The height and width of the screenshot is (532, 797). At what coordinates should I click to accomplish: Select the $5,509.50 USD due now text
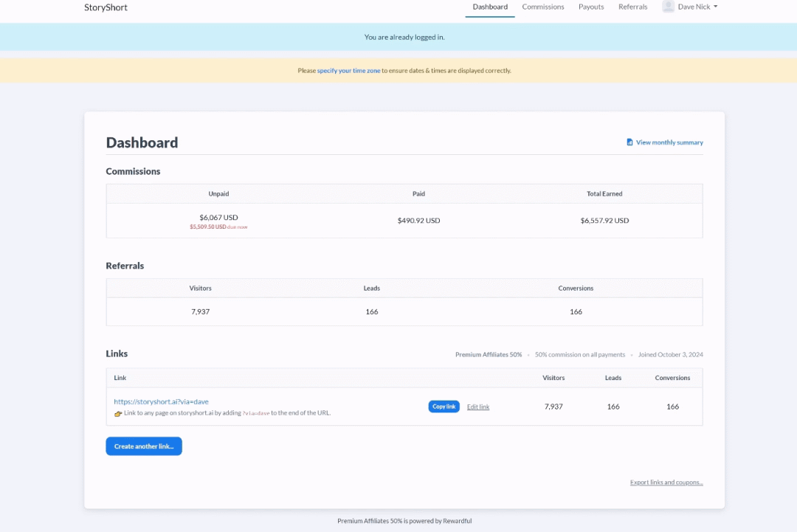pos(218,227)
